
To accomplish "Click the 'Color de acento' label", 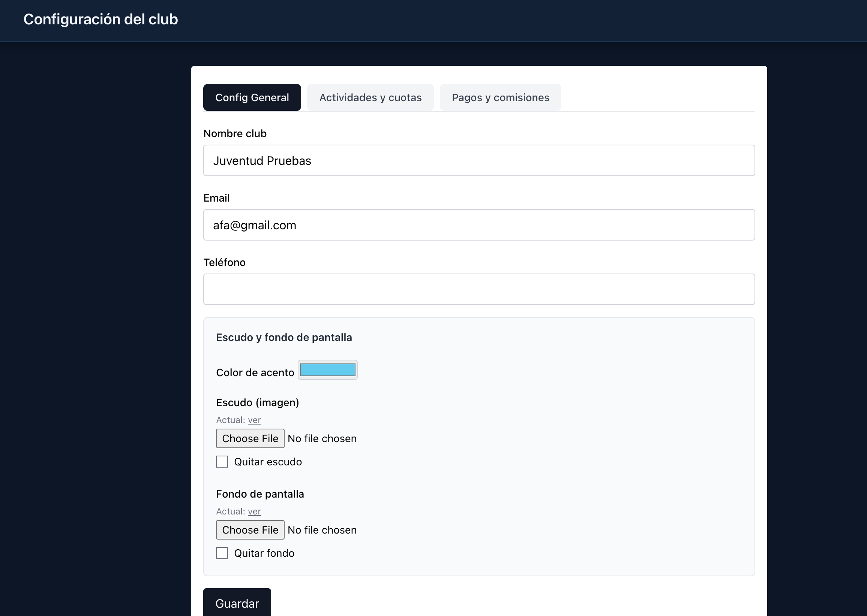I will 255,372.
